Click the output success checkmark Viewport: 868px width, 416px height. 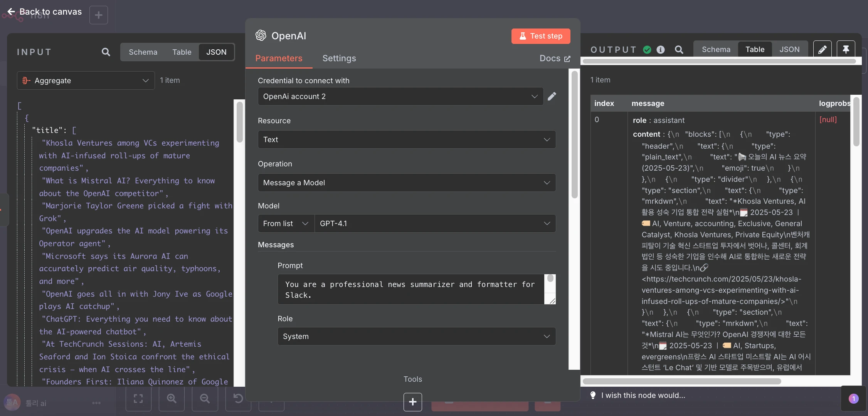[647, 50]
